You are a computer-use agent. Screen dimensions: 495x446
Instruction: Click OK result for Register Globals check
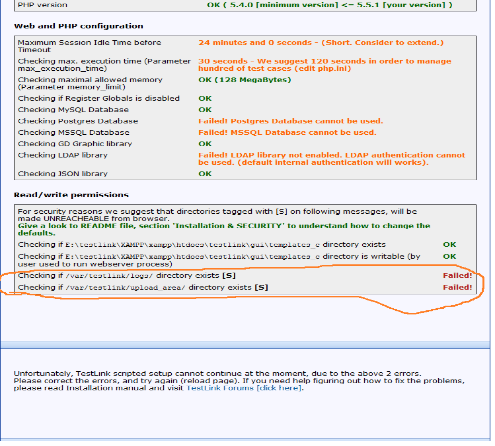point(205,98)
